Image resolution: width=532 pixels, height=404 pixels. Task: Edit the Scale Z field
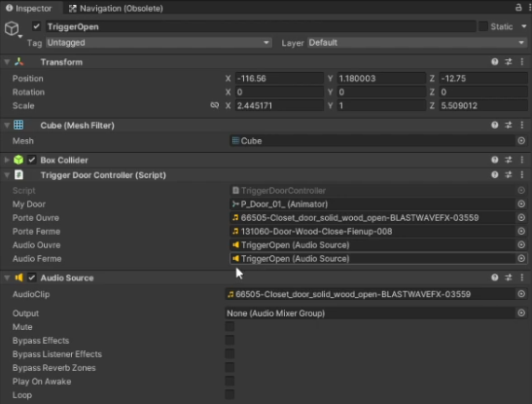pos(483,105)
